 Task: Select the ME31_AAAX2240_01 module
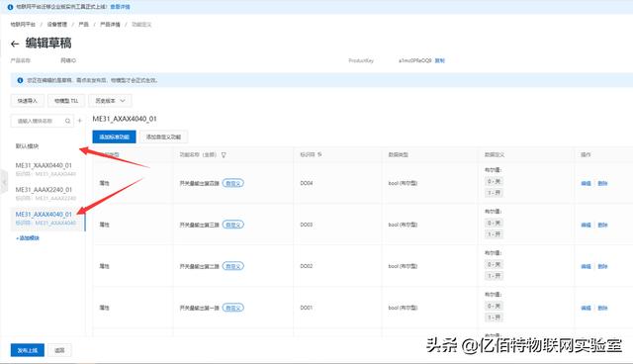[x=45, y=193]
